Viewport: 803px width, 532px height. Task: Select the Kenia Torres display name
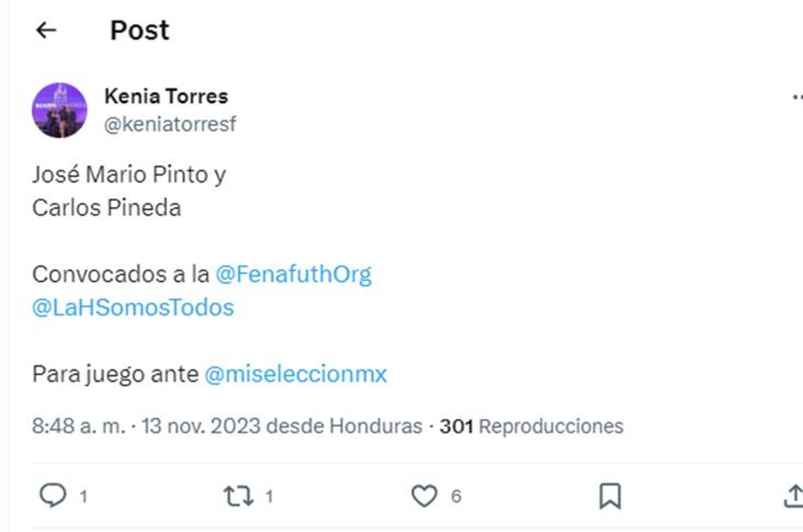pos(166,96)
